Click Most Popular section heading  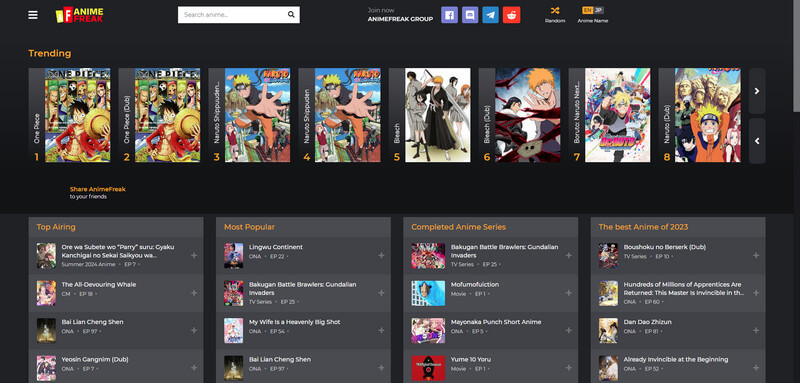(249, 227)
